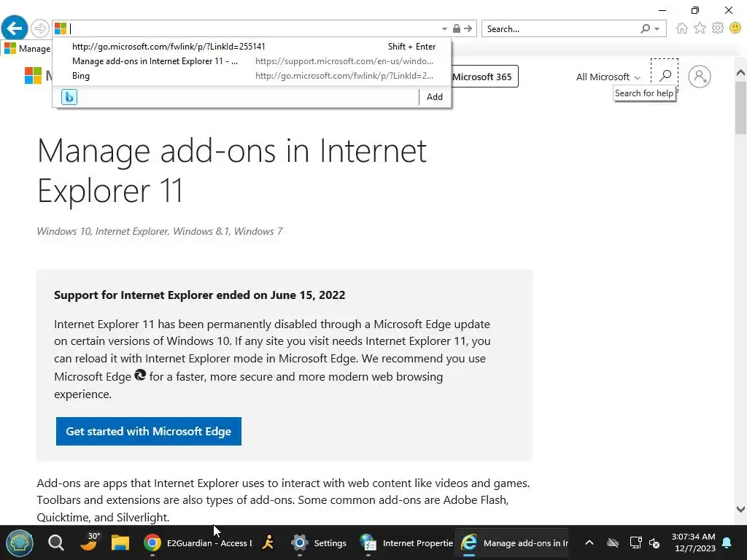
Task: Open the Tools gear icon
Action: (718, 28)
